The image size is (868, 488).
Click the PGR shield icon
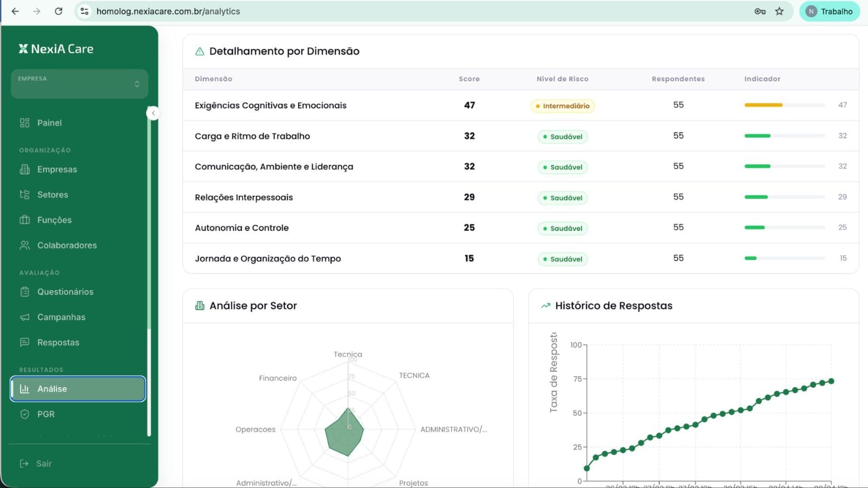24,414
